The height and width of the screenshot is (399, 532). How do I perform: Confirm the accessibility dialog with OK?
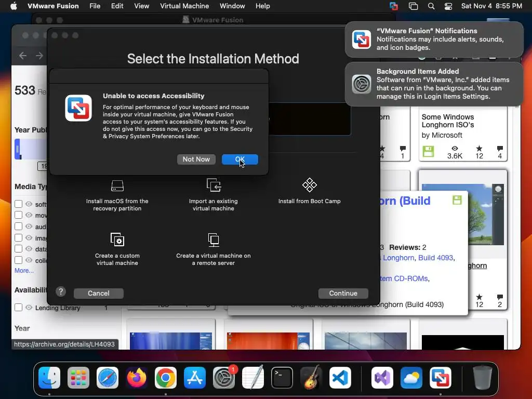240,159
